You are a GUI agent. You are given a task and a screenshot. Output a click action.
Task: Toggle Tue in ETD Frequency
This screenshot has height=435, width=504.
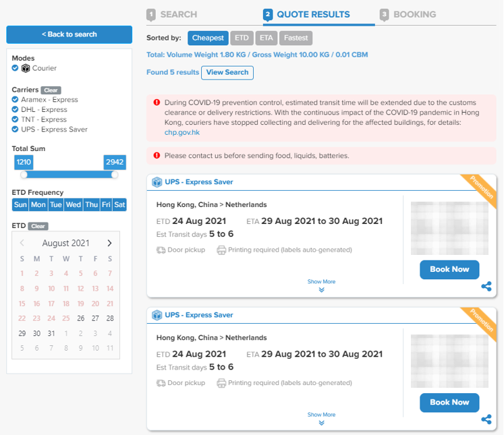coord(55,204)
